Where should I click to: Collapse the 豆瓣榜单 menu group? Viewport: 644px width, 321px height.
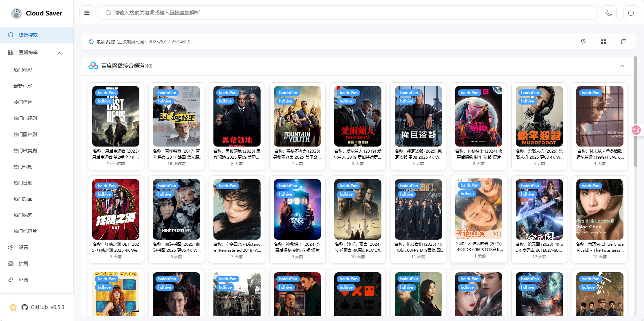[x=60, y=53]
